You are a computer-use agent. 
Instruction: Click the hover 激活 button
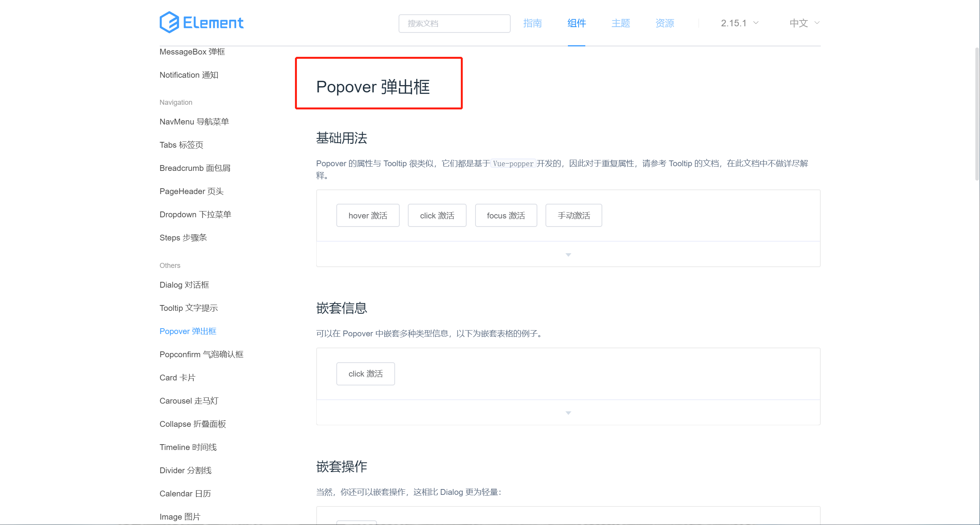click(x=368, y=215)
